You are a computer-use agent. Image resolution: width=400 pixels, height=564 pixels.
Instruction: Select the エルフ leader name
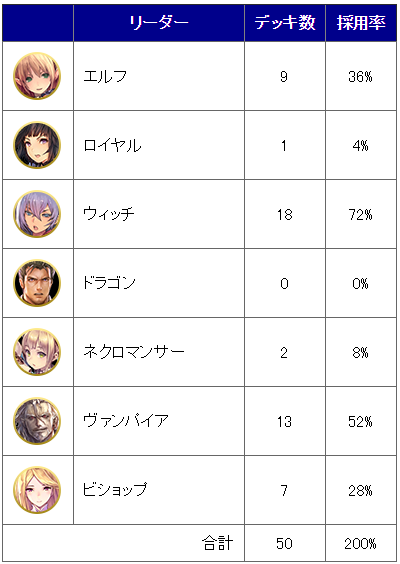click(x=105, y=76)
